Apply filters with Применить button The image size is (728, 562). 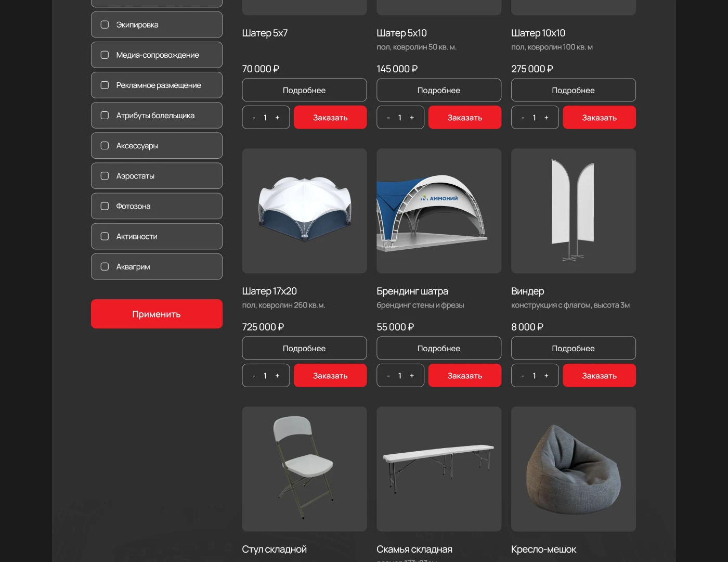coord(157,314)
